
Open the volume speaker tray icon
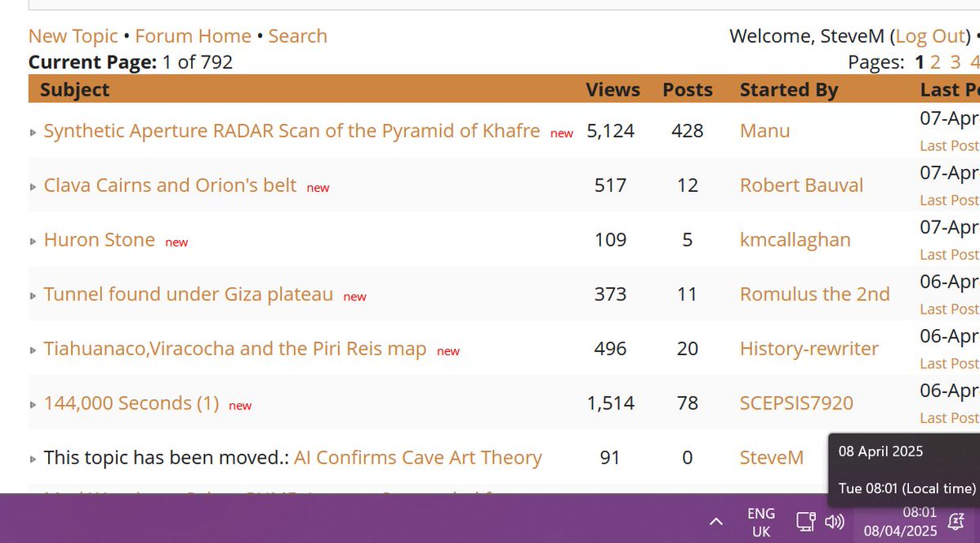[x=834, y=521]
